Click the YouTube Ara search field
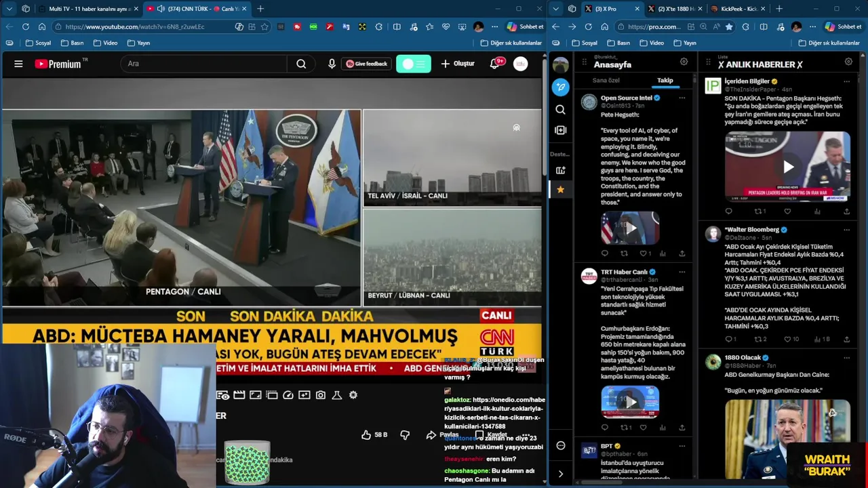Screen dimensions: 868x488 [x=203, y=64]
